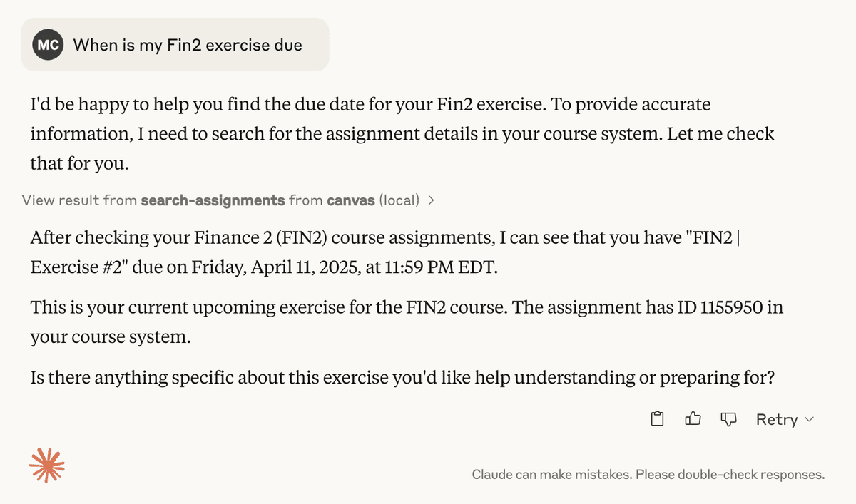The width and height of the screenshot is (856, 504).
Task: Click the chevron after canvas (local)
Action: (x=430, y=200)
